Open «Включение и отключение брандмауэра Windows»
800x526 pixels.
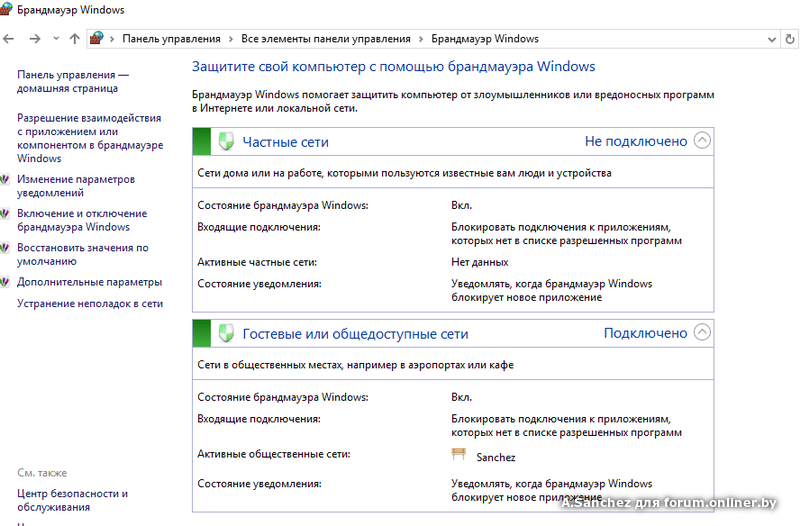pos(82,220)
